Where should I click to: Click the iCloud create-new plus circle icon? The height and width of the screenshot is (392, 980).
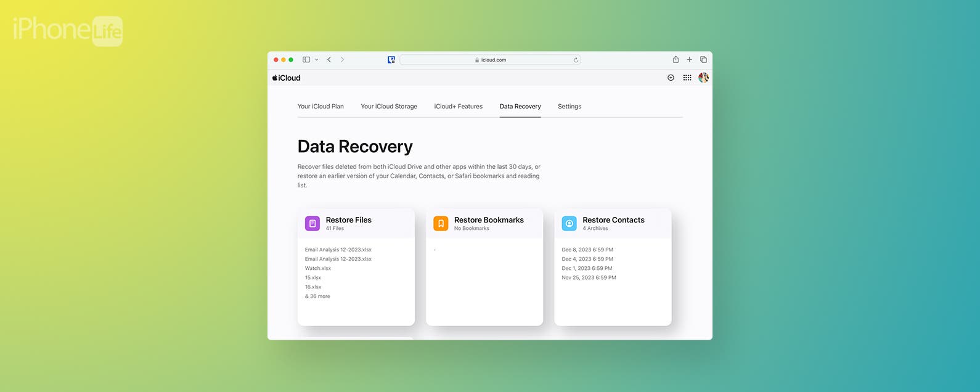point(671,78)
